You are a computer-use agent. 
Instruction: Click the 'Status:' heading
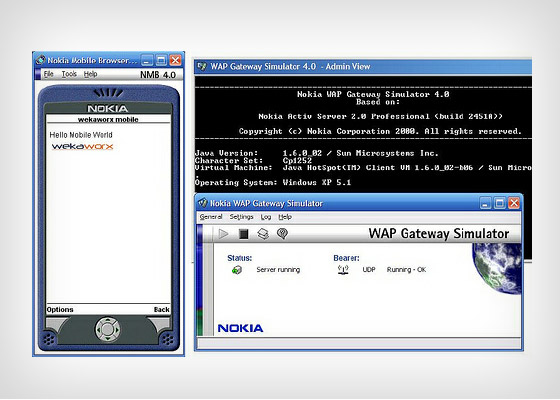(x=240, y=258)
